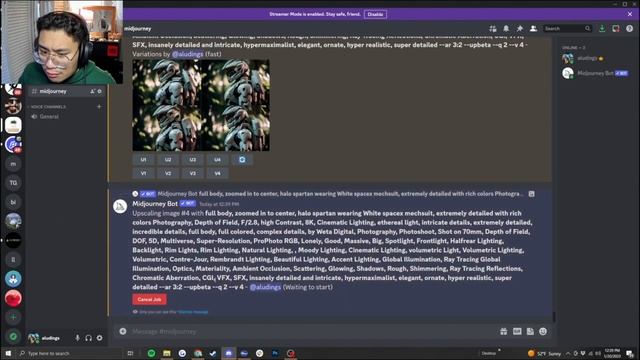Screen dimensions: 640x360
Task: Click the @aludings mention in Variations line
Action: 187,54
